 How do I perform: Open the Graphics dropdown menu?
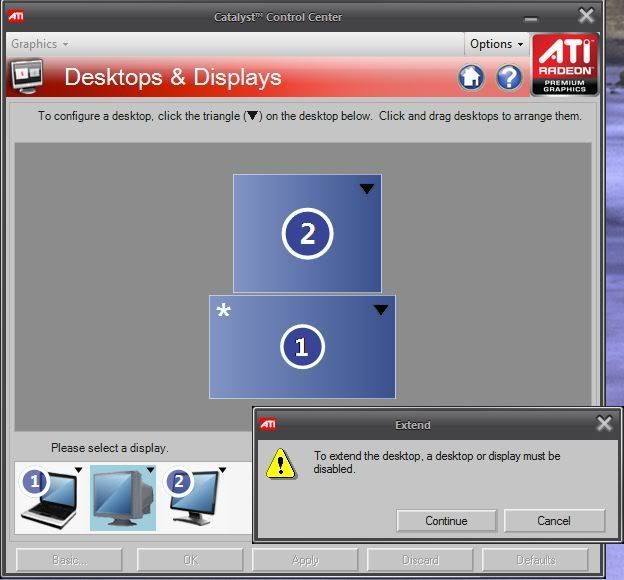pos(39,44)
